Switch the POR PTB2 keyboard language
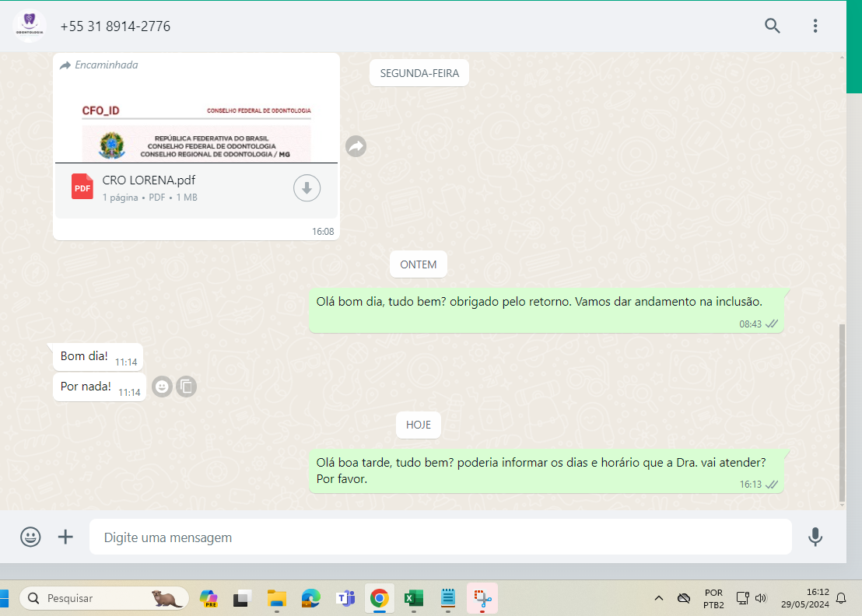This screenshot has height=616, width=862. [713, 598]
